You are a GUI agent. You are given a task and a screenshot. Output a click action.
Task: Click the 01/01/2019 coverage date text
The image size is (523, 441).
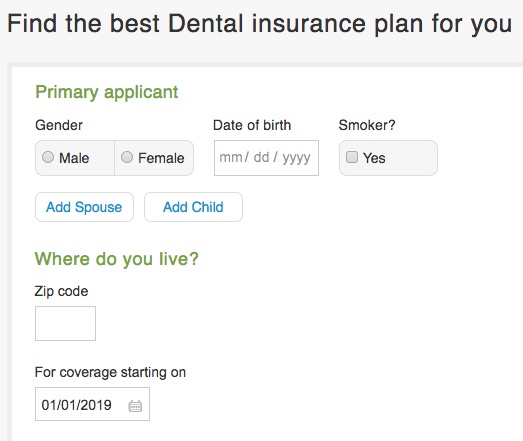[76, 405]
